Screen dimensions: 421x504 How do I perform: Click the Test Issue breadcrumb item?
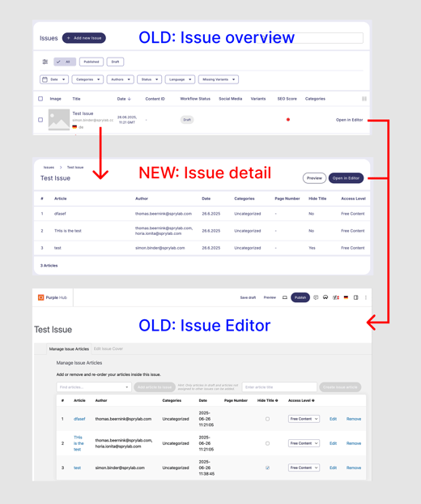point(75,167)
